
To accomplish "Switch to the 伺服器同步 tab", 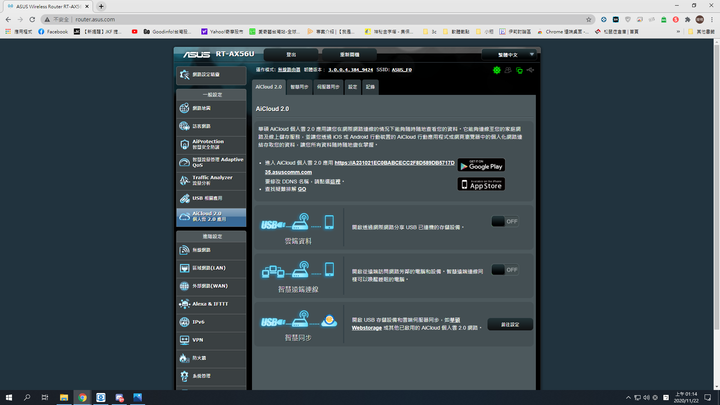I will [x=328, y=87].
